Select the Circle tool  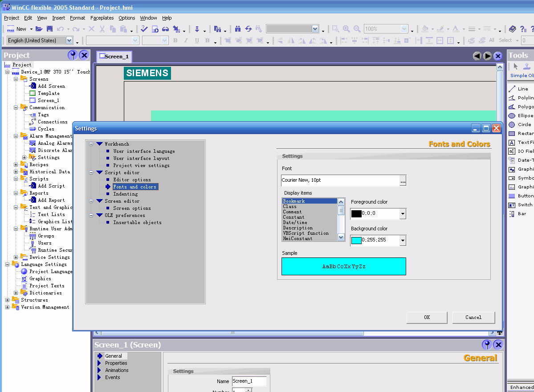click(x=520, y=125)
